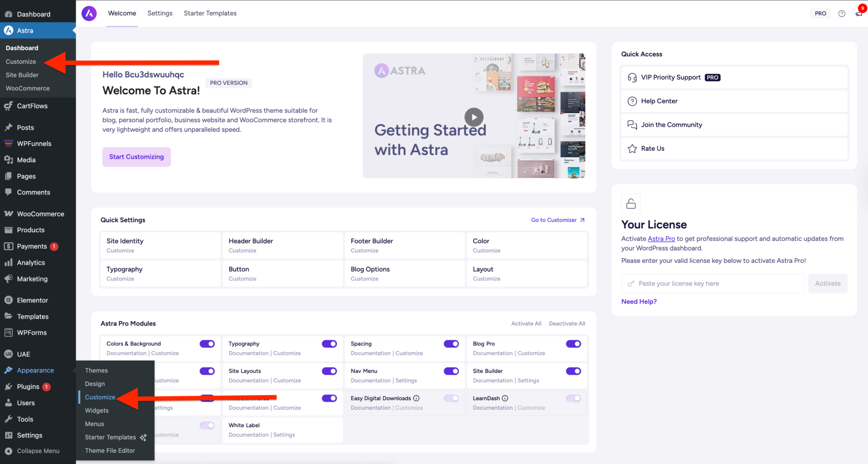Click the Astra logo in the top bar
The width and height of the screenshot is (868, 464).
89,13
